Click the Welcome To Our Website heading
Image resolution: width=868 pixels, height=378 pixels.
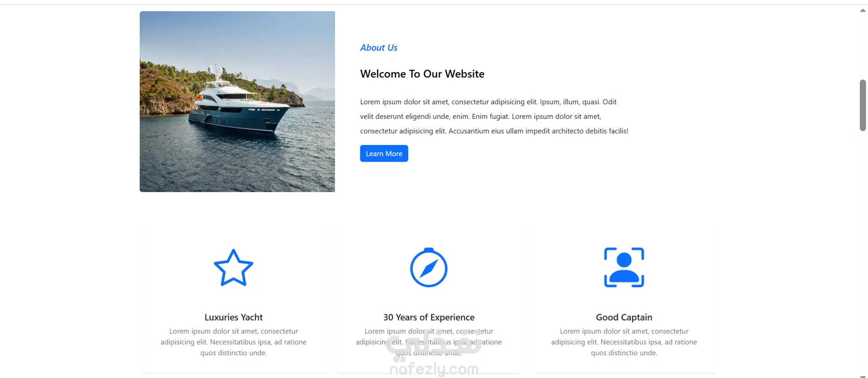pos(422,74)
